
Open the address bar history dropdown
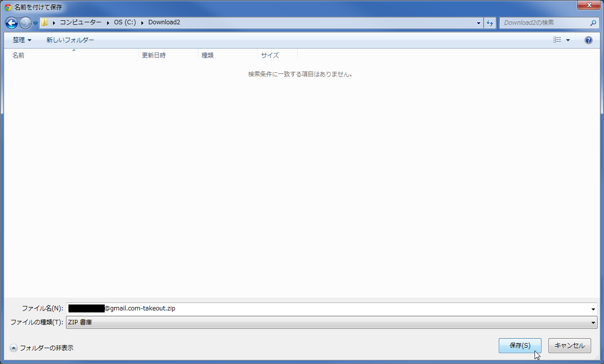[x=478, y=23]
